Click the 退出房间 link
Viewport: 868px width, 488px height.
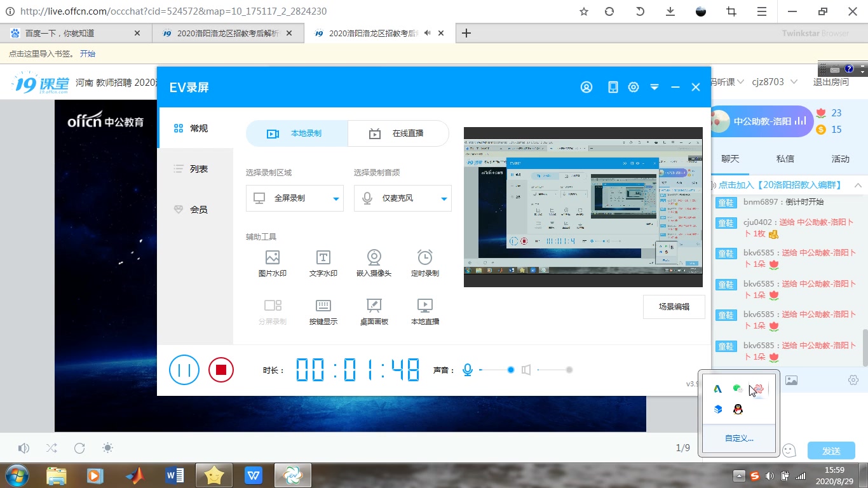click(x=831, y=82)
